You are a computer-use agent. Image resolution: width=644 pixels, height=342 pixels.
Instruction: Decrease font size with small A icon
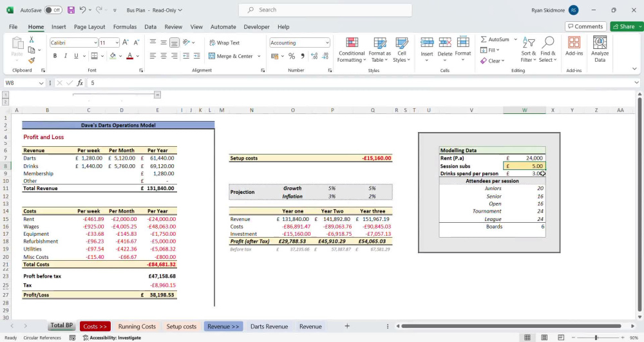click(x=137, y=43)
